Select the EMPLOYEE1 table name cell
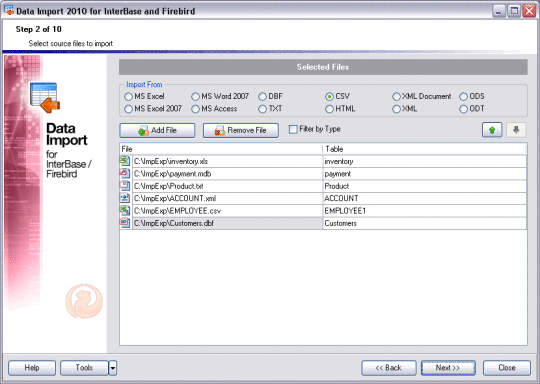540x384 pixels. pos(425,211)
